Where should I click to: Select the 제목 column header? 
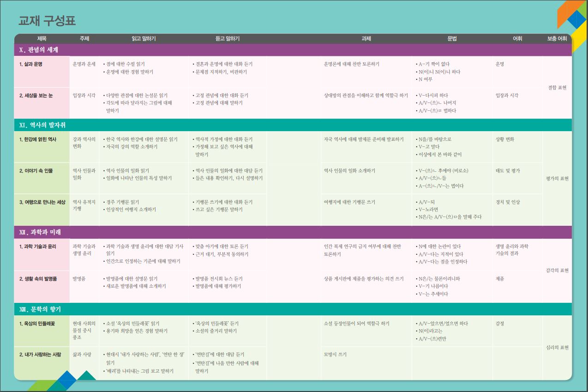(x=42, y=39)
